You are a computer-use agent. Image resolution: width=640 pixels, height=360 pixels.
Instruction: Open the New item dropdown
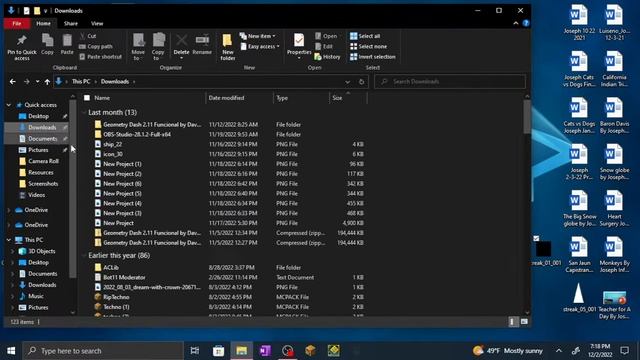(x=258, y=36)
